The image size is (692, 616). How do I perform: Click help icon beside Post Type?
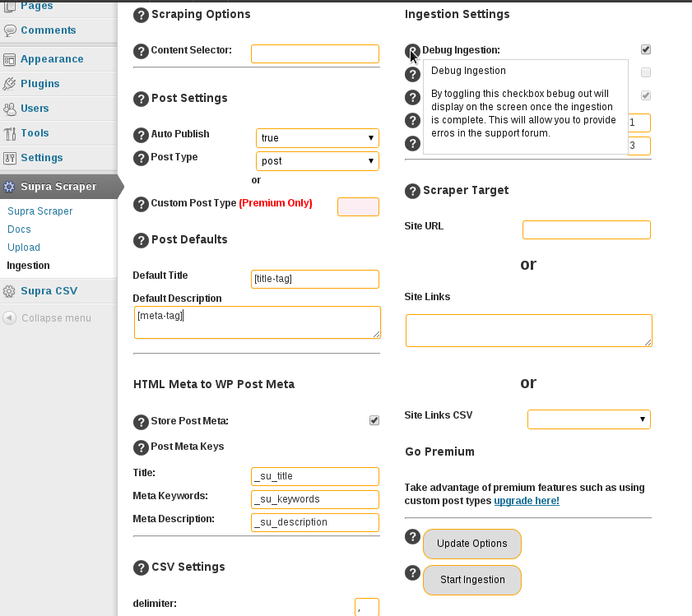pyautogui.click(x=141, y=158)
